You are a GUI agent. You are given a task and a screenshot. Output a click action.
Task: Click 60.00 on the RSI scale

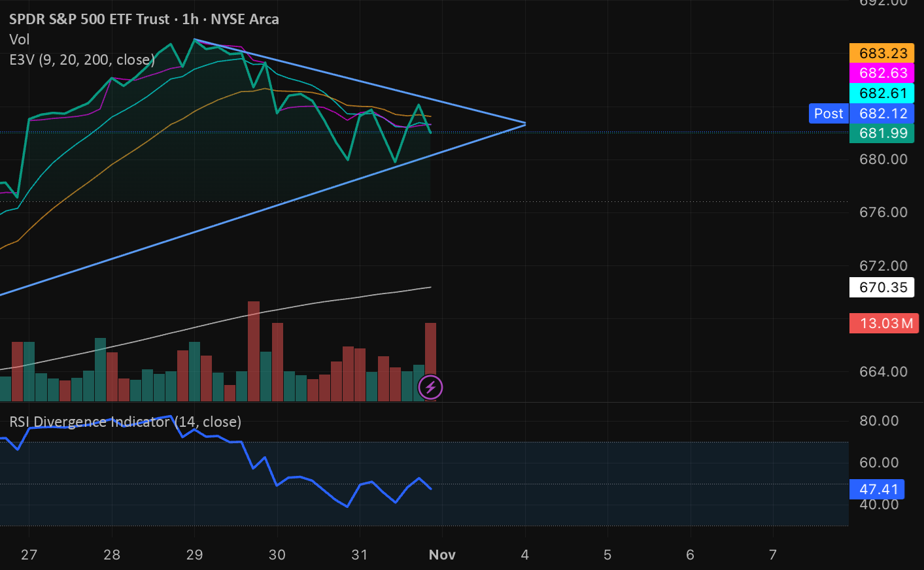tap(879, 462)
